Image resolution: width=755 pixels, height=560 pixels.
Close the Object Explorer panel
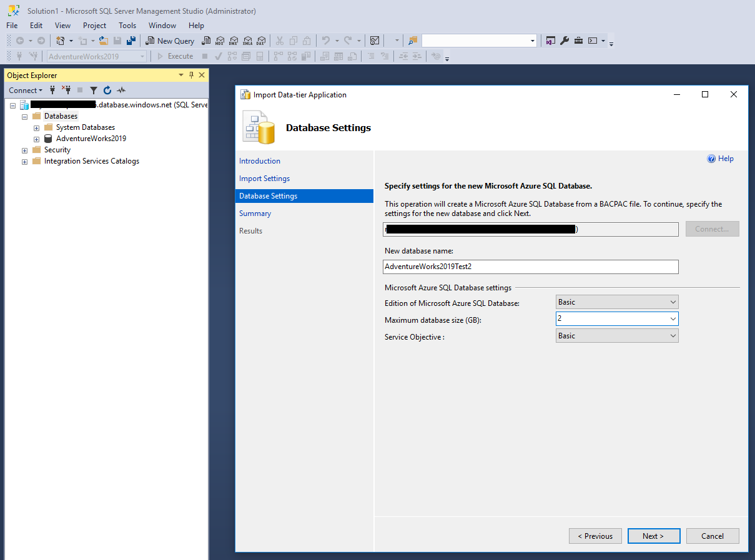click(x=202, y=75)
